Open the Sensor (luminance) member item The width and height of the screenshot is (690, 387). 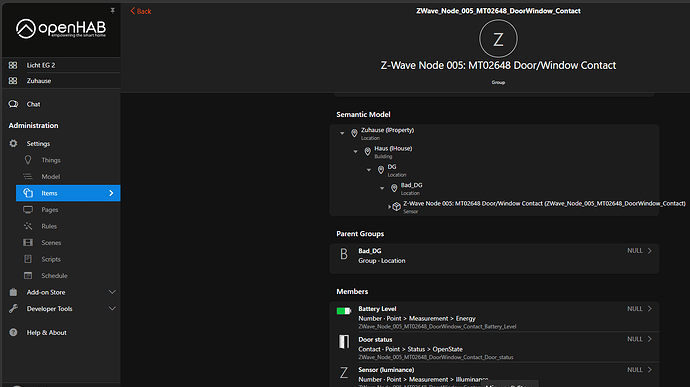point(494,375)
